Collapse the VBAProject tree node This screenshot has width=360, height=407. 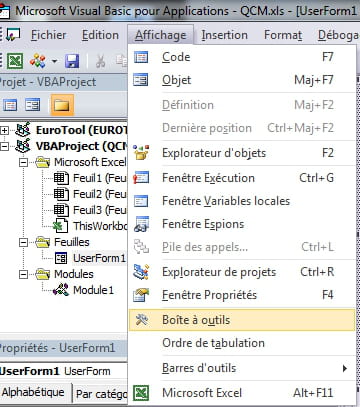[x=4, y=146]
